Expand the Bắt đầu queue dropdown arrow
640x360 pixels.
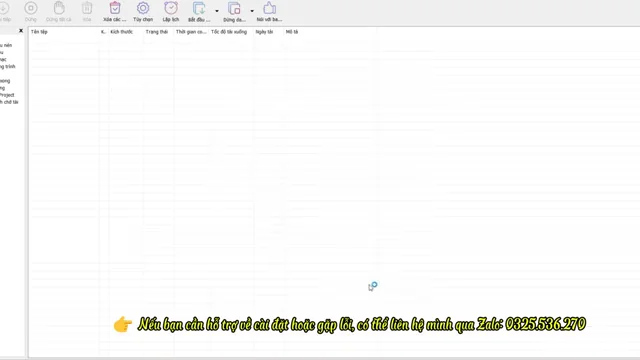(217, 11)
